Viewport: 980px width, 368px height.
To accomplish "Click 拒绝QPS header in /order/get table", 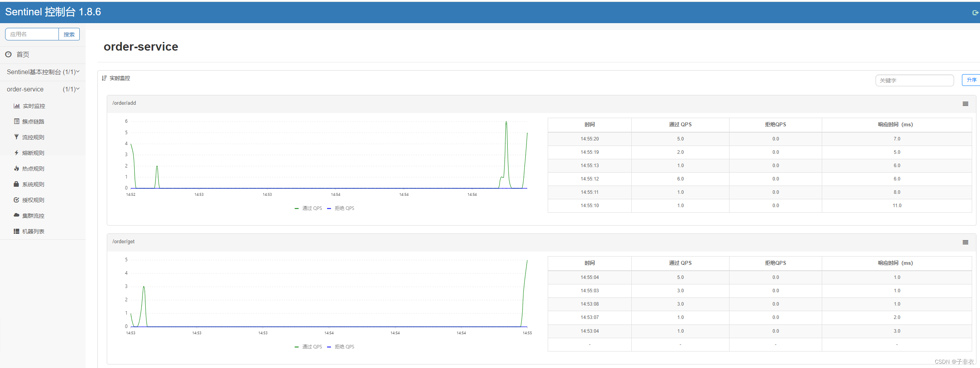I will [x=775, y=263].
